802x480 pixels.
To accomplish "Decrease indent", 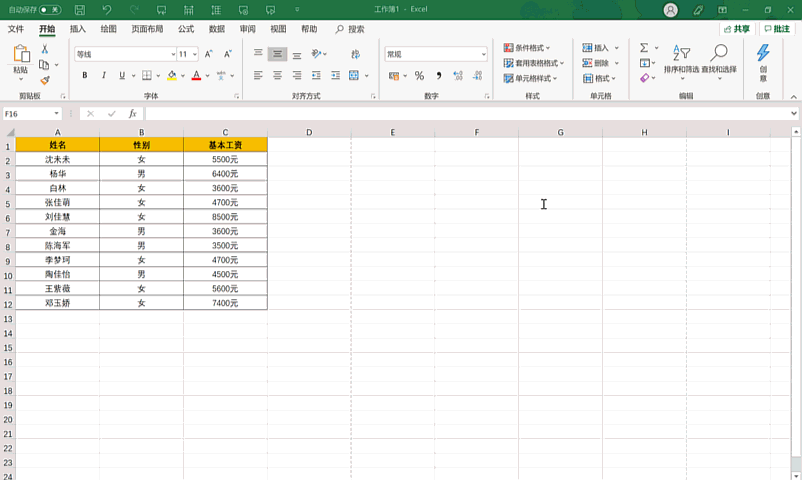I will pyautogui.click(x=316, y=75).
